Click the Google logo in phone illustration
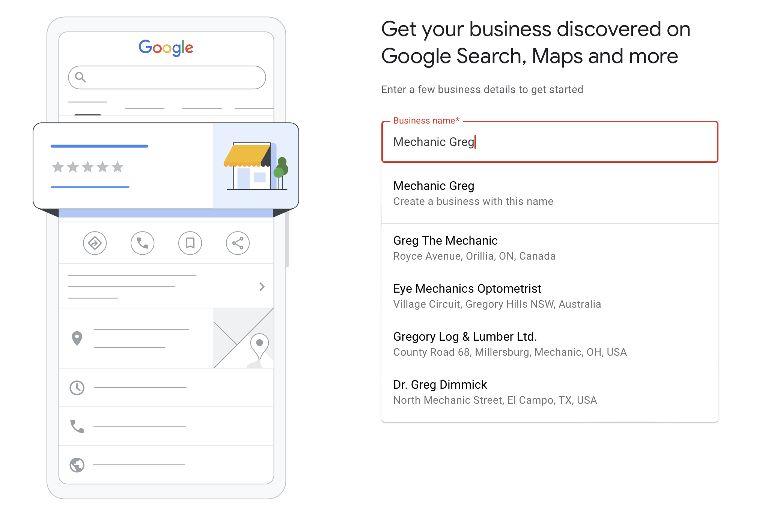Viewport: 759px width, 532px height. 166,48
